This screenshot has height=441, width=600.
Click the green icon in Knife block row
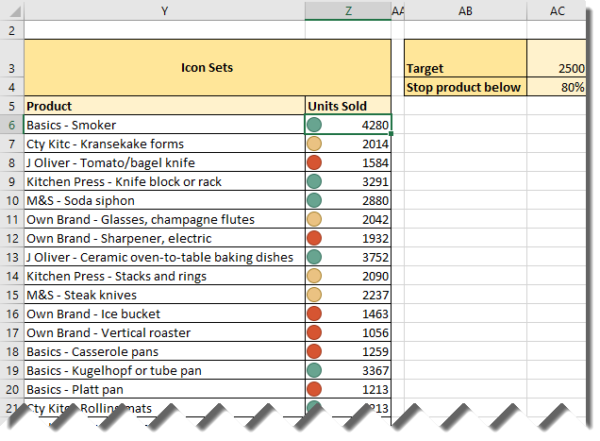(x=314, y=182)
